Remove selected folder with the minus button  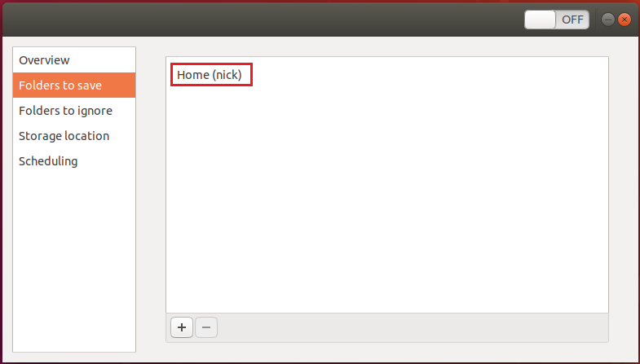(206, 327)
